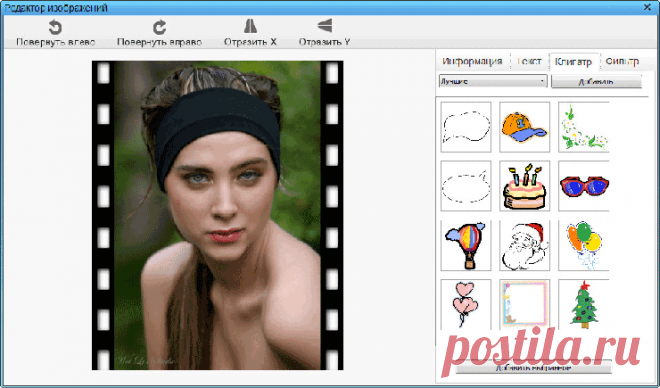Choose the floral corner clipart
The image size is (660, 388).
click(583, 127)
